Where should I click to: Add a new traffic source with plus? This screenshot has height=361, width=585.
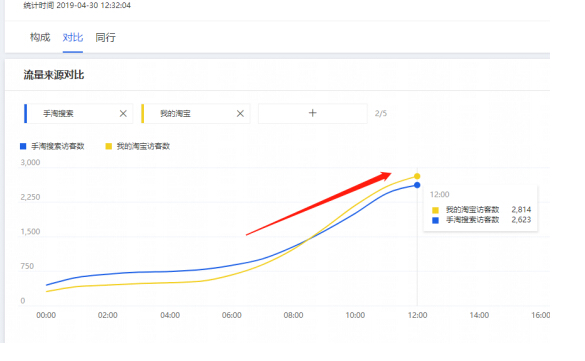[x=313, y=113]
